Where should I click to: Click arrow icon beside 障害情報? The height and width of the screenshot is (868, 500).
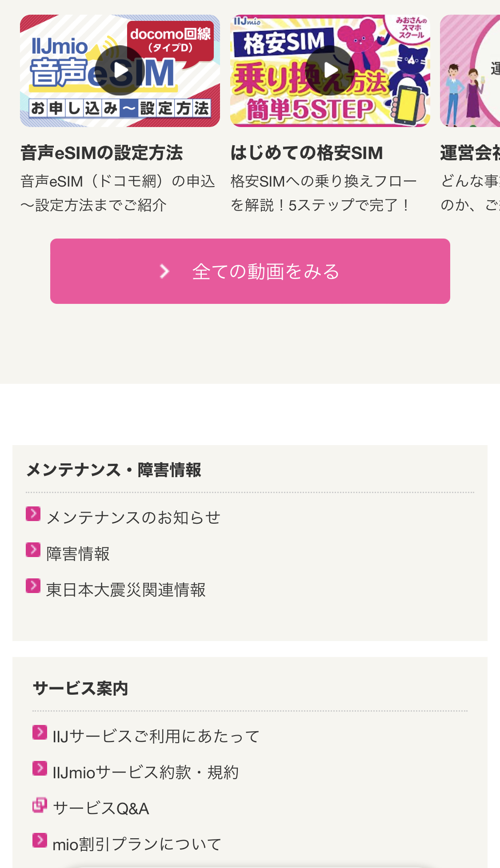tap(33, 550)
